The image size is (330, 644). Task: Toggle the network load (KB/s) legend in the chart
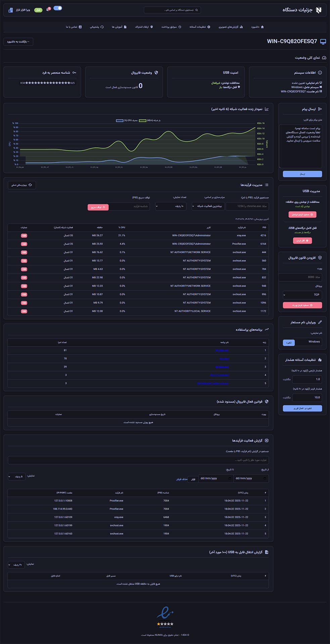pyautogui.click(x=149, y=120)
